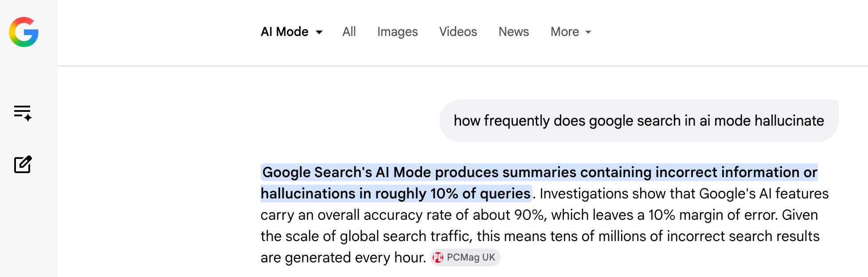This screenshot has width=868, height=277.
Task: Click the line about "global search traffic"
Action: 540,236
